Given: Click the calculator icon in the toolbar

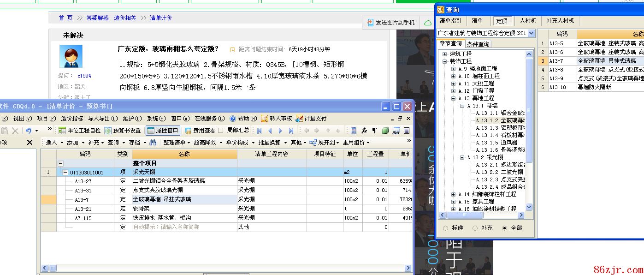Looking at the screenshot, I should click(354, 131).
